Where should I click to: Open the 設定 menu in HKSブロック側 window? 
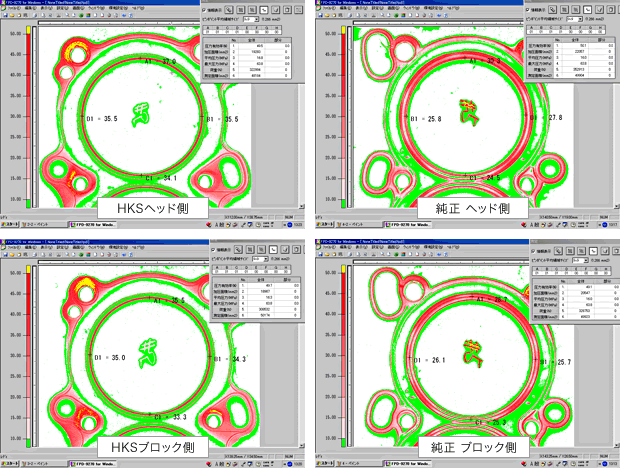click(62, 247)
